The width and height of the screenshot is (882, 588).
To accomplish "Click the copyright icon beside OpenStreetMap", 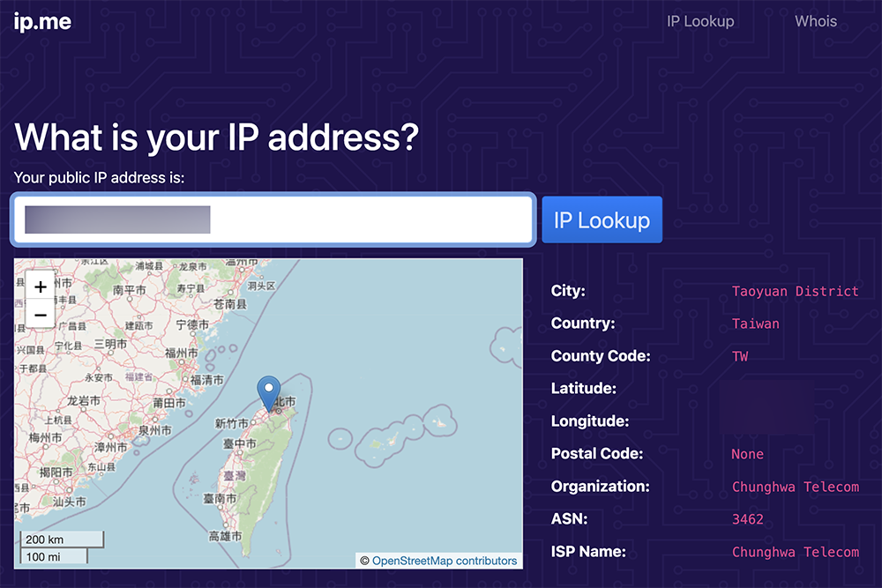I will tap(364, 561).
